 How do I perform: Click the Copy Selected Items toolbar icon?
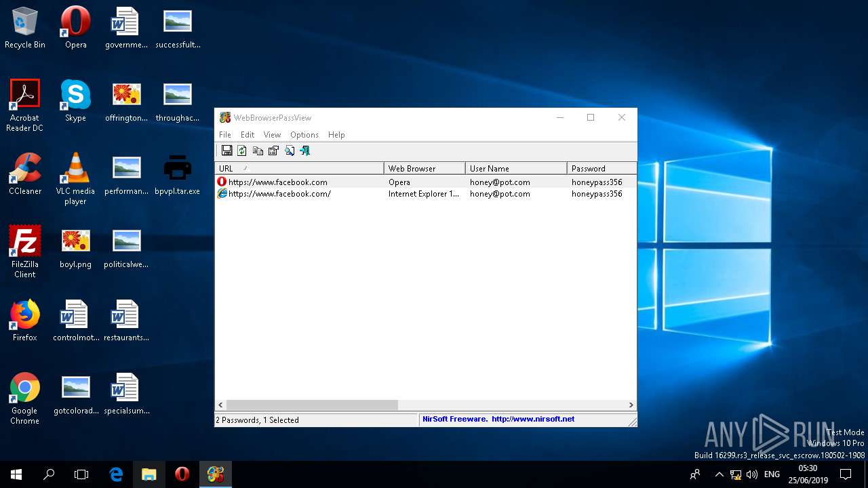tap(258, 150)
